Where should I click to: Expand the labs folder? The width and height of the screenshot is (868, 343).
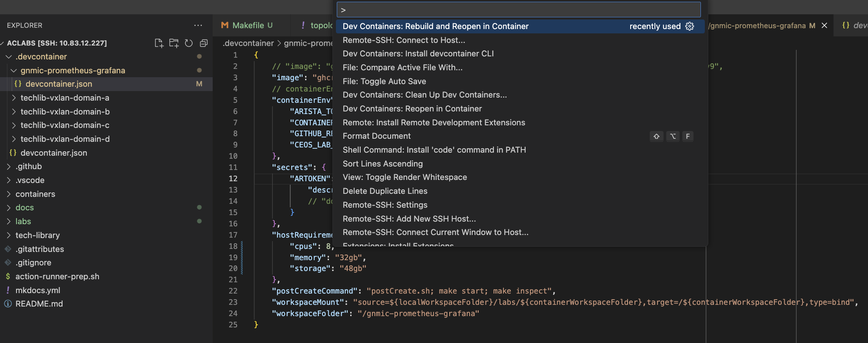(9, 221)
